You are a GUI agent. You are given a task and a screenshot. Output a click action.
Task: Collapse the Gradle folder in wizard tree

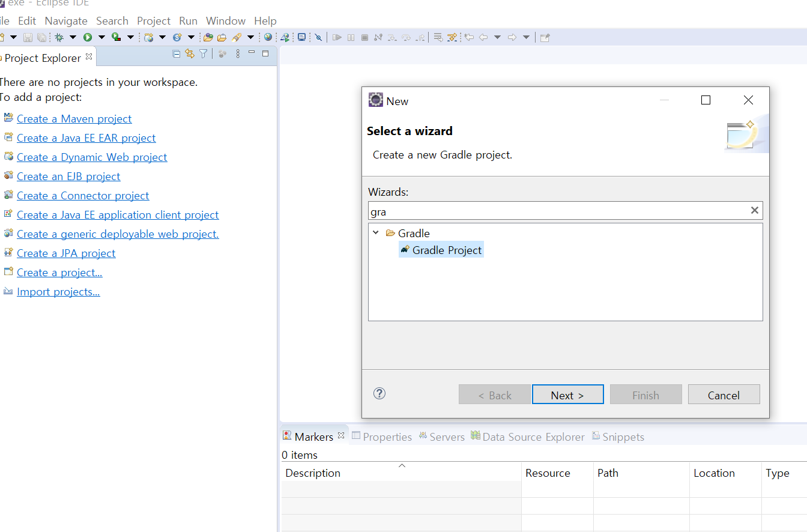click(376, 233)
